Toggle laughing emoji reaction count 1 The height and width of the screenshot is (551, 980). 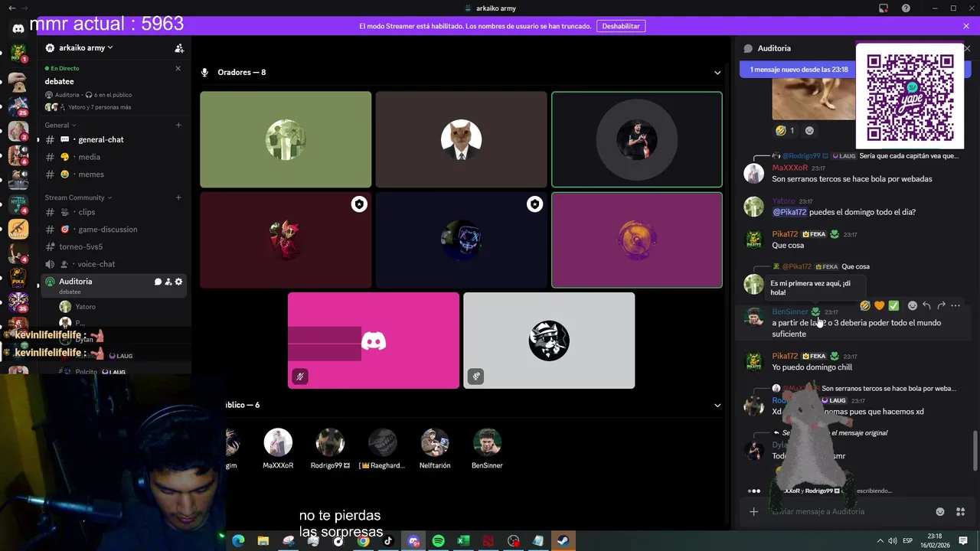[786, 131]
